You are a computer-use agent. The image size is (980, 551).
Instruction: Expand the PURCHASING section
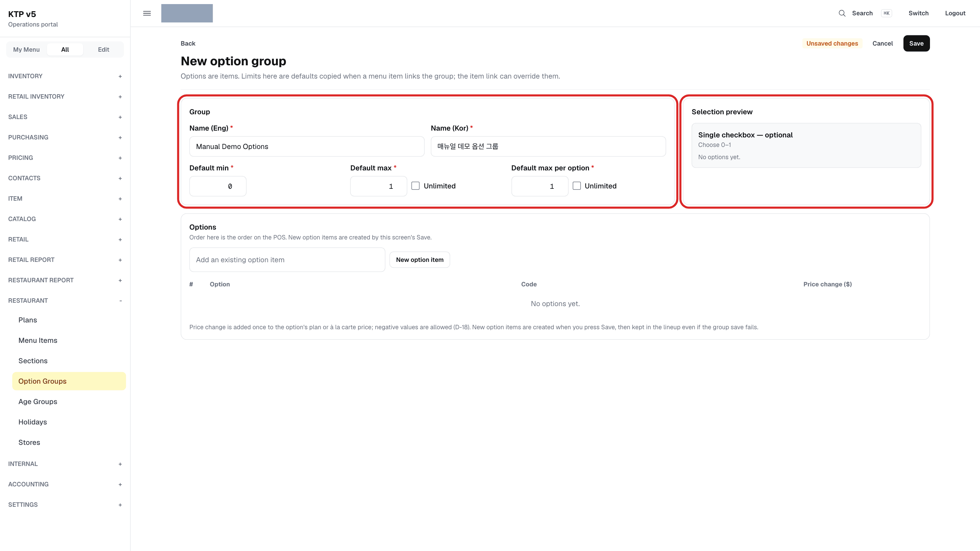pyautogui.click(x=65, y=137)
